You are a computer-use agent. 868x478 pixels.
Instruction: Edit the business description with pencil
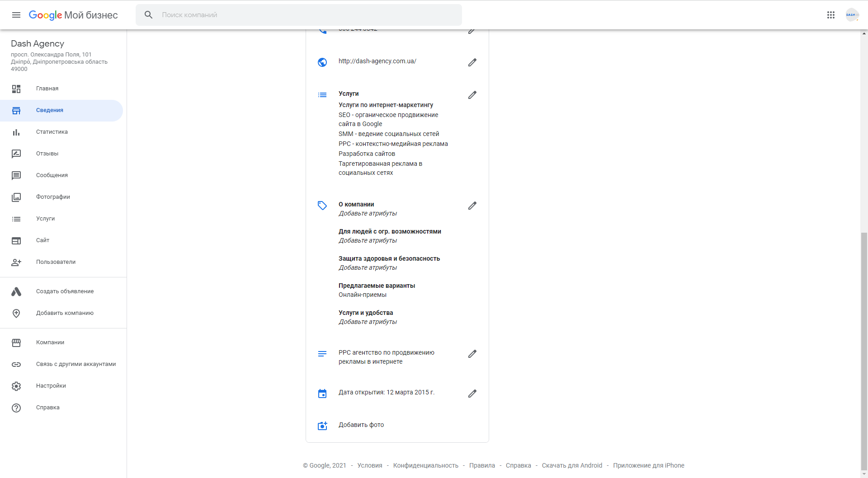(472, 354)
